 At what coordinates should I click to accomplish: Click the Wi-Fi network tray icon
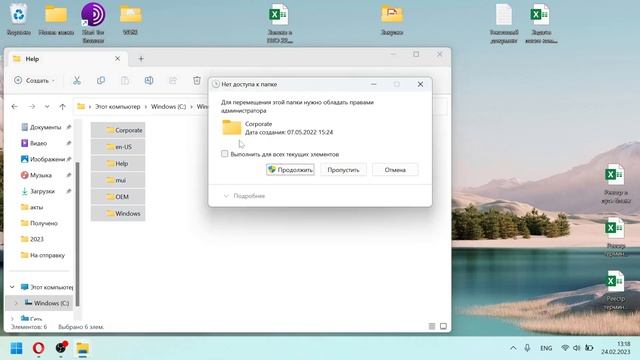[x=565, y=348]
